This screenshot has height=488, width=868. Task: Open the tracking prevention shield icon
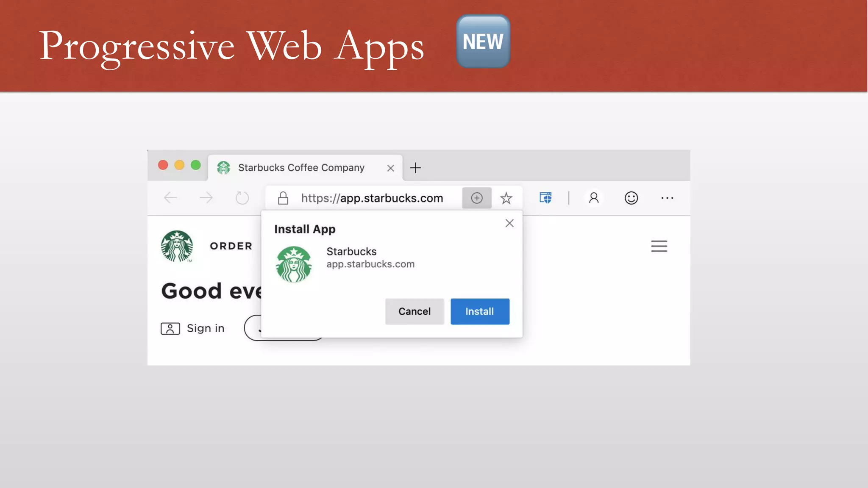[545, 198]
